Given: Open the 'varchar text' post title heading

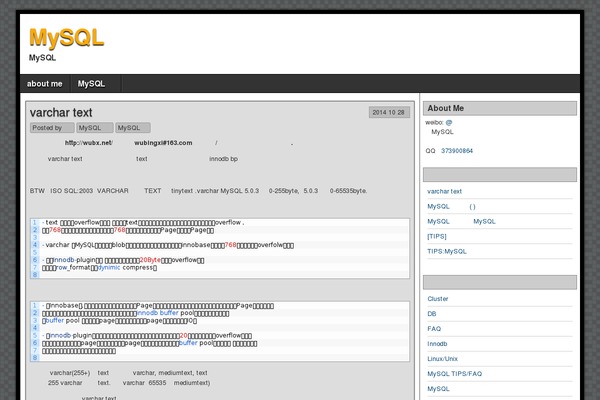Looking at the screenshot, I should point(61,113).
